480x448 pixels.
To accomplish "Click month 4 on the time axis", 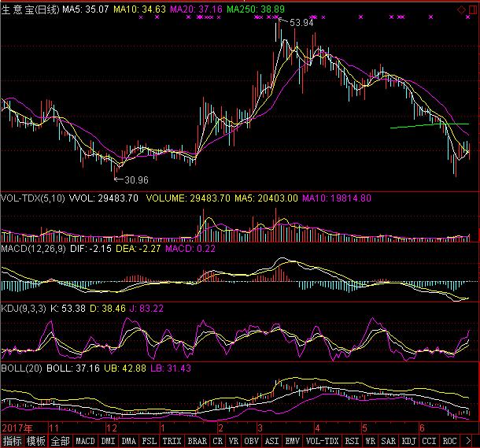I will tap(317, 428).
